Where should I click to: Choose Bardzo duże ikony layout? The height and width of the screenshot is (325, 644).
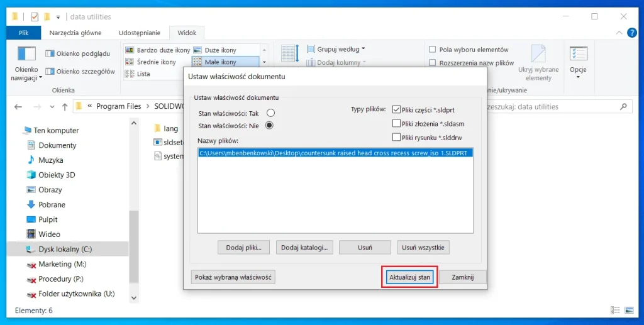pos(158,50)
